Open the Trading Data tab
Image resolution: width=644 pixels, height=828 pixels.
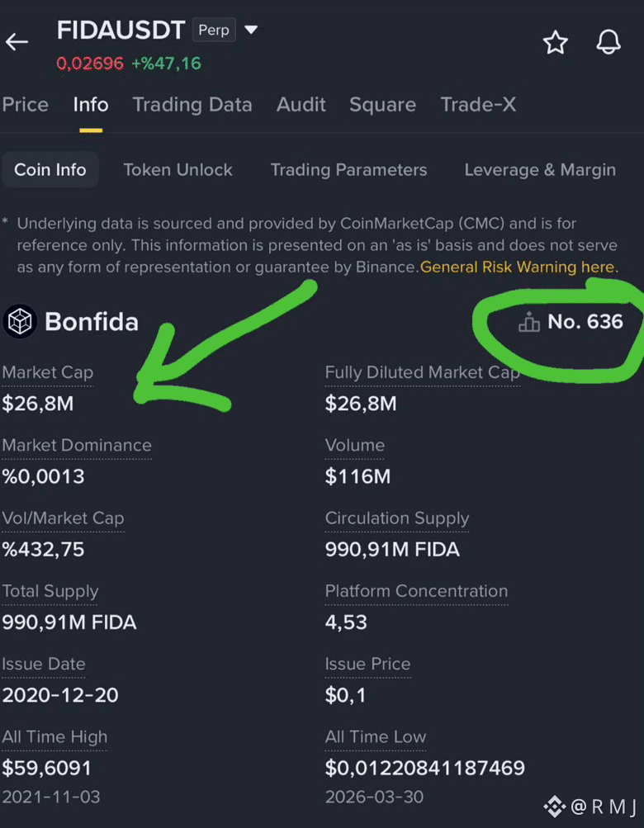coord(192,105)
